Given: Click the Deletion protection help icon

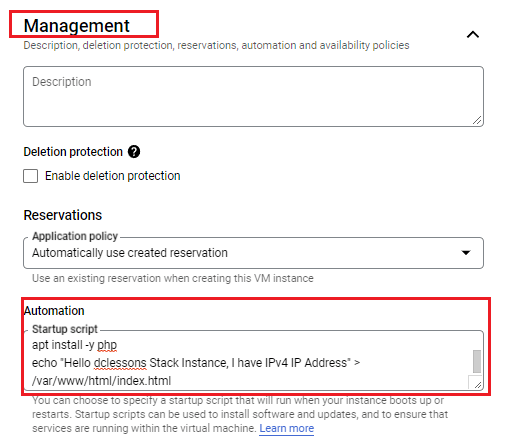Looking at the screenshot, I should coord(134,152).
